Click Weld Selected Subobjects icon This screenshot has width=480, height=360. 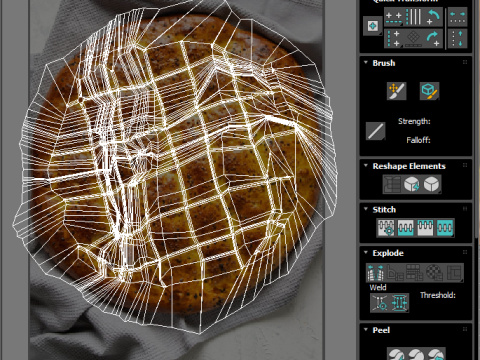[x=399, y=303]
